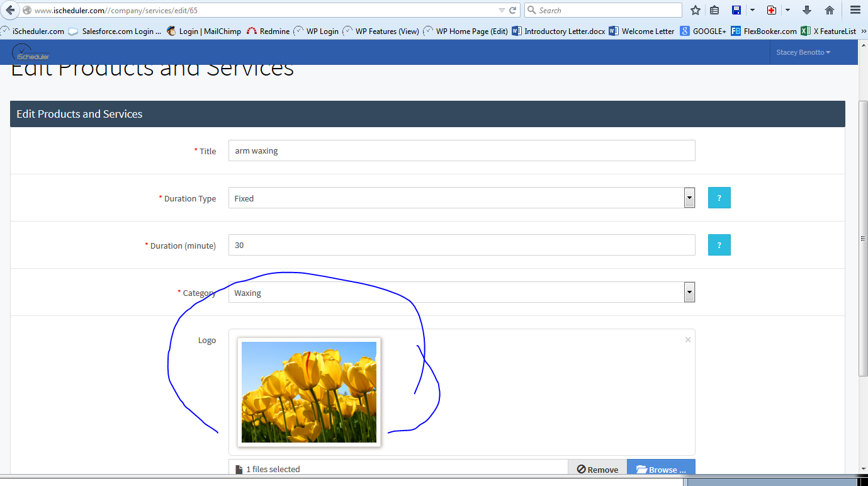Screen dimensions: 868x486
Task: Click help button beside Duration (minute)
Action: coord(719,245)
